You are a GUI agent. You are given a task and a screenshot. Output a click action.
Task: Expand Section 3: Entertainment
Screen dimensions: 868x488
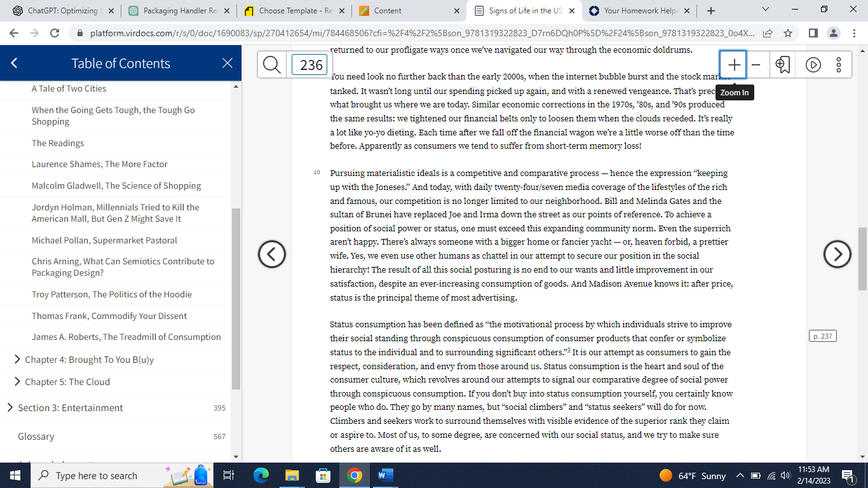(10, 408)
